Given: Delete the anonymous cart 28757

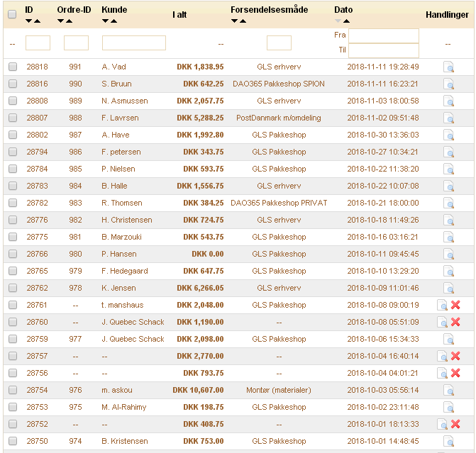Looking at the screenshot, I should pyautogui.click(x=455, y=356).
